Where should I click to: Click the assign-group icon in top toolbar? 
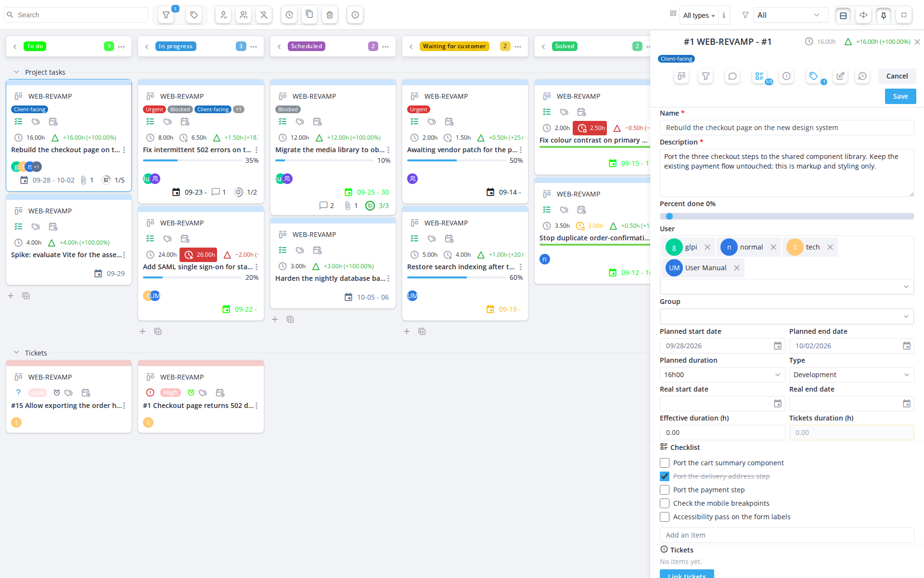pyautogui.click(x=244, y=15)
